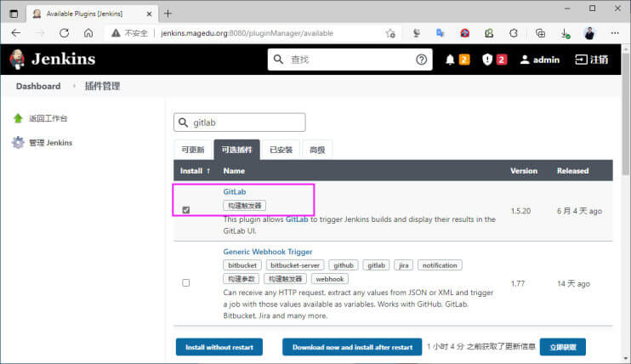Click the Jenkins top search field
The height and width of the screenshot is (364, 631).
350,60
